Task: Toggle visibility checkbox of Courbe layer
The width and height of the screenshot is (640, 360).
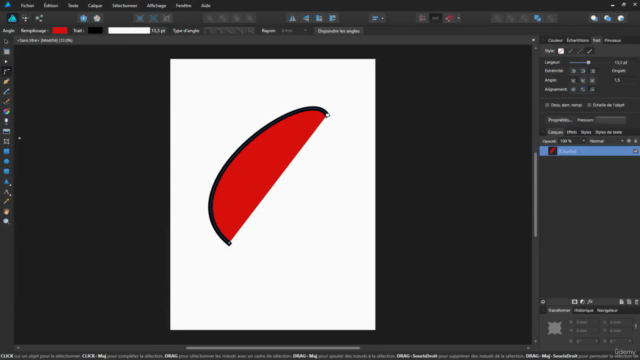Action: [x=635, y=151]
